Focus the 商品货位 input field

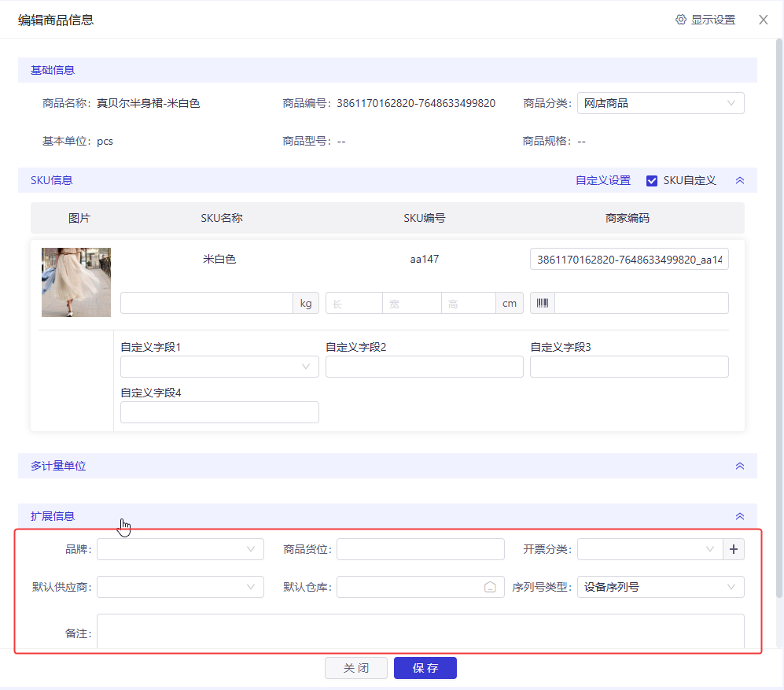click(421, 549)
